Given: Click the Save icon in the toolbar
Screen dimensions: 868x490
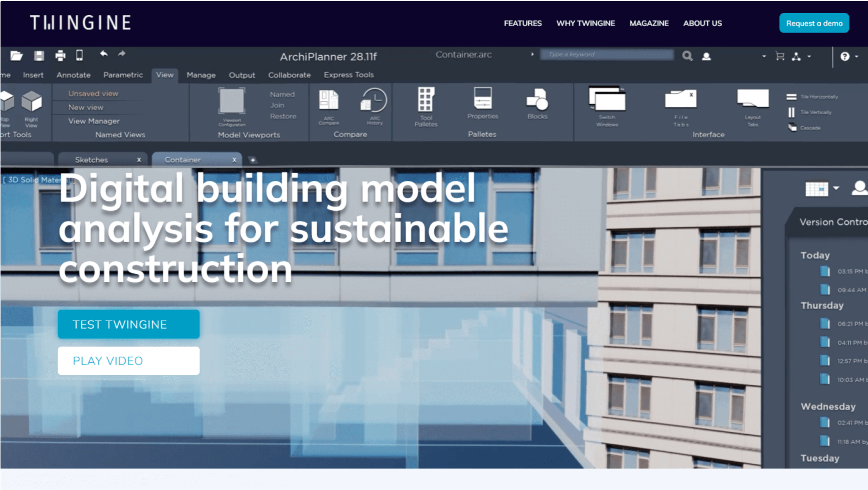Looking at the screenshot, I should 38,55.
